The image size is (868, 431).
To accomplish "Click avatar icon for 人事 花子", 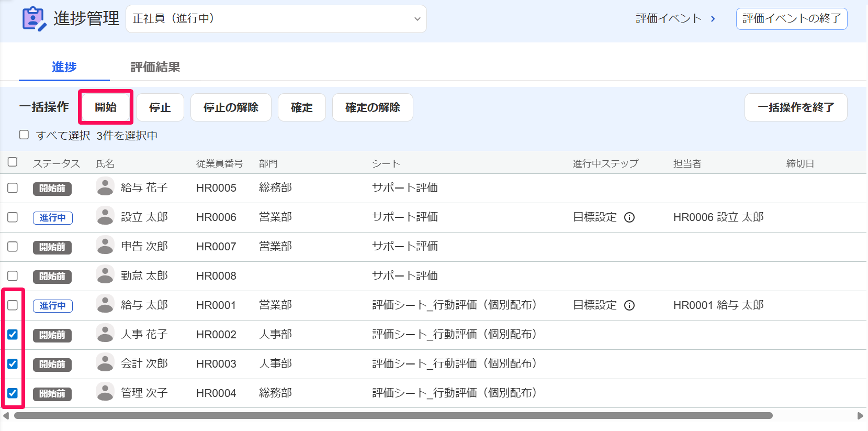I will click(x=105, y=333).
